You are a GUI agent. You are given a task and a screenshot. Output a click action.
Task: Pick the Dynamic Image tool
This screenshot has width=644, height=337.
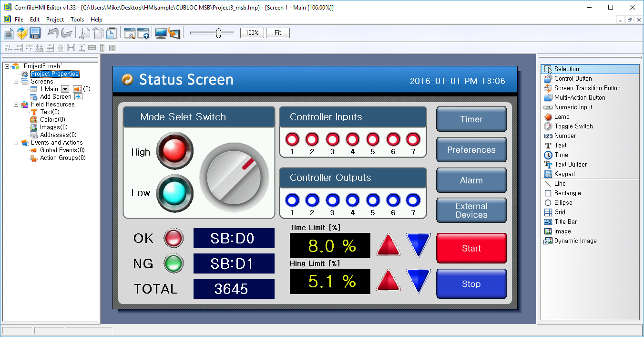point(575,241)
